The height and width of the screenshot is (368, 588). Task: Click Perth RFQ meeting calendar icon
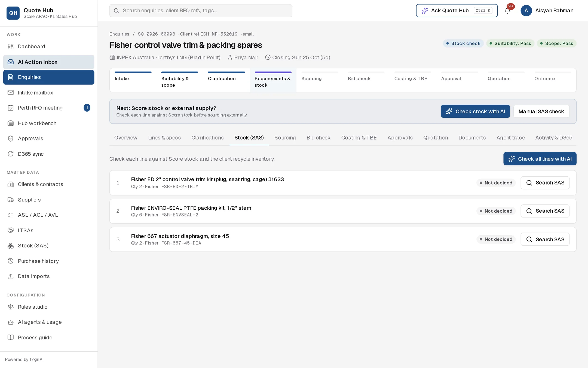(11, 108)
